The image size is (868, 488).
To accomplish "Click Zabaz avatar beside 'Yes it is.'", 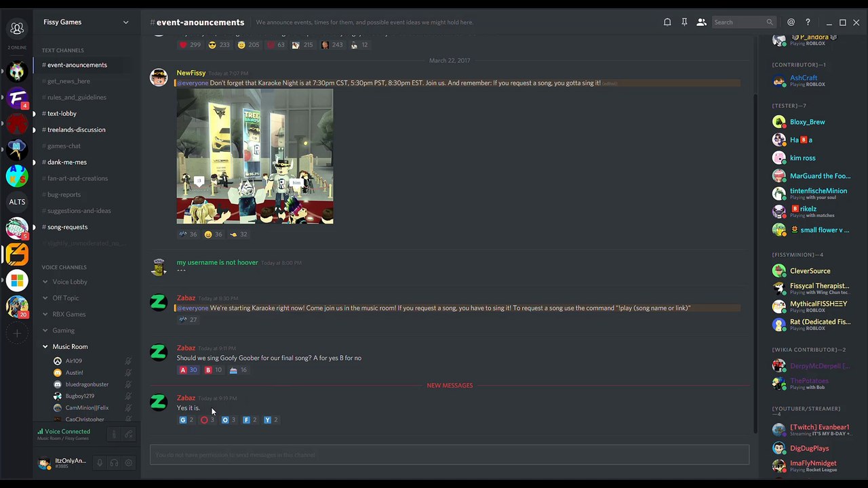I will (159, 402).
